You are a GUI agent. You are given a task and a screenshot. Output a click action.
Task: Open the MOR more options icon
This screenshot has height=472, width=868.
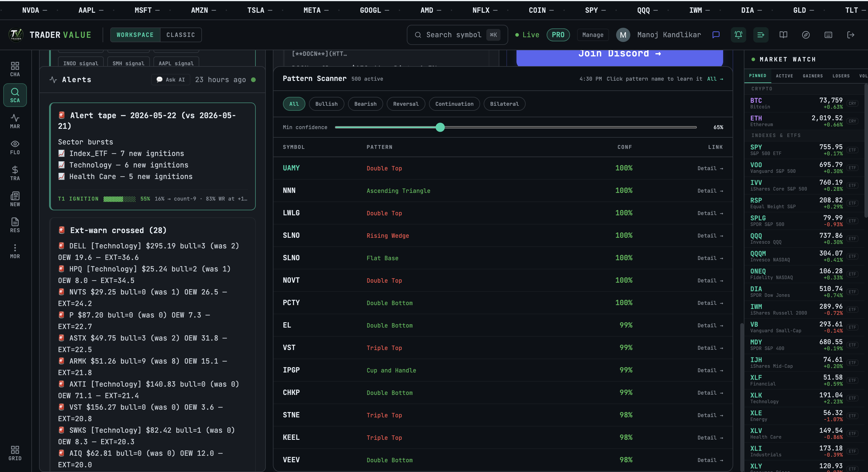pyautogui.click(x=15, y=251)
